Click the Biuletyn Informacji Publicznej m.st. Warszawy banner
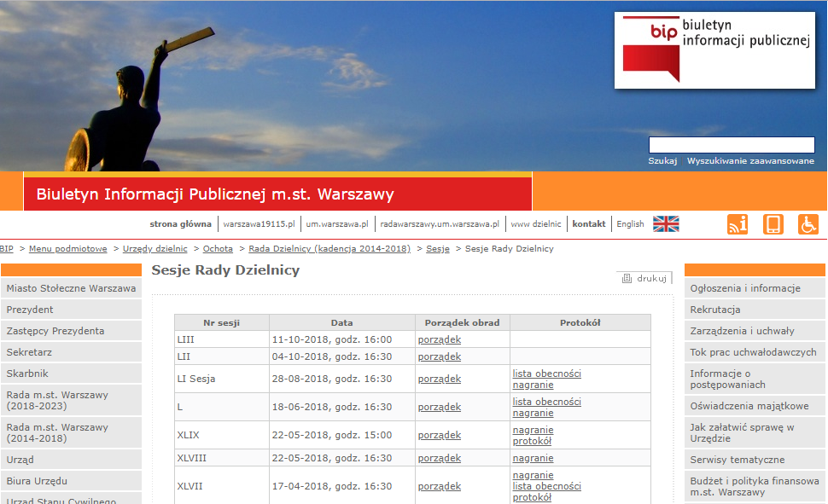 pyautogui.click(x=277, y=194)
